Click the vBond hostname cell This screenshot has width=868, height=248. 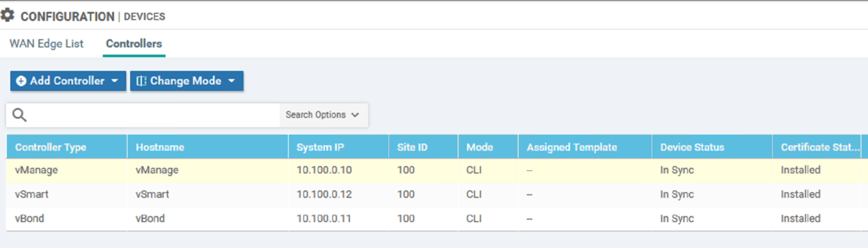(x=150, y=219)
